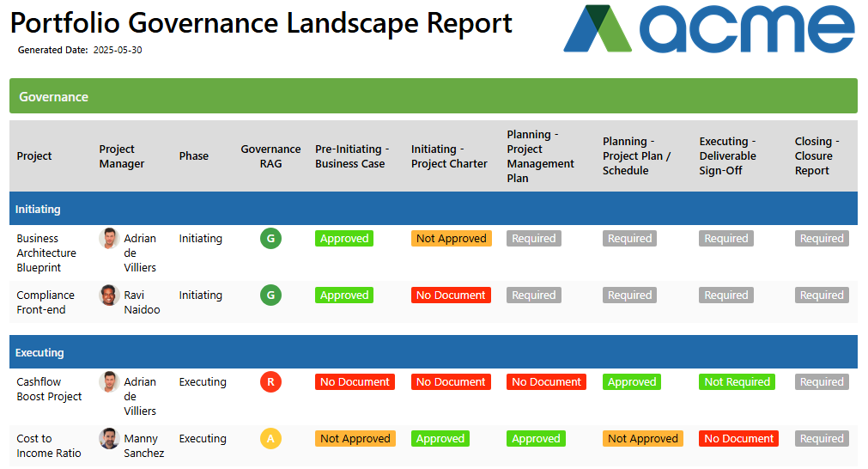Click the Project column header
The image size is (868, 469).
point(34,156)
